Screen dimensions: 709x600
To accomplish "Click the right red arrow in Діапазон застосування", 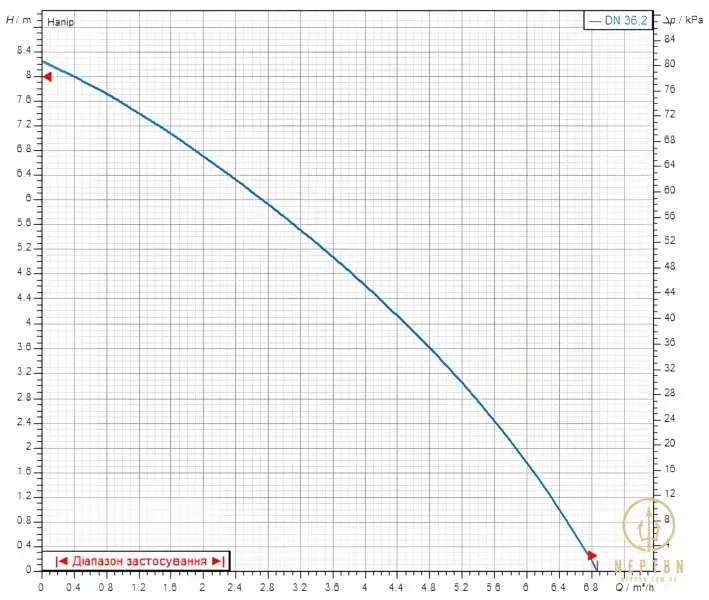I will (218, 561).
